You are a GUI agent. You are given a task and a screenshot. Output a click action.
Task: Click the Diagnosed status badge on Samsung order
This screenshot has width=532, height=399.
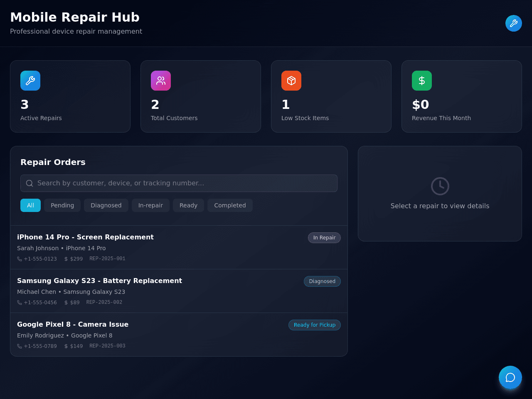[x=322, y=281]
